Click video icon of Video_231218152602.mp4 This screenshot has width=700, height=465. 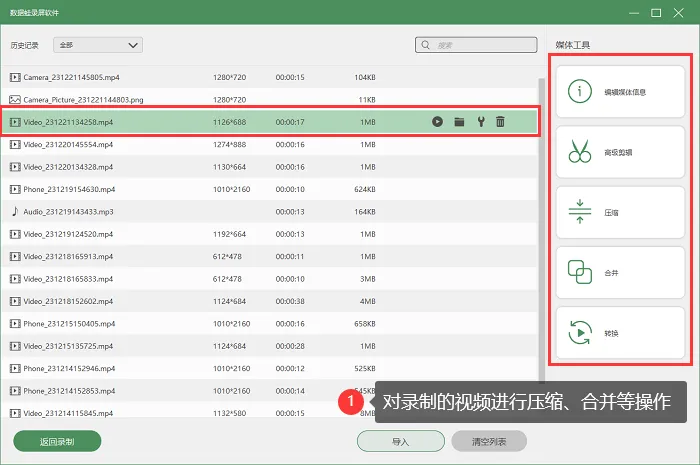[15, 301]
